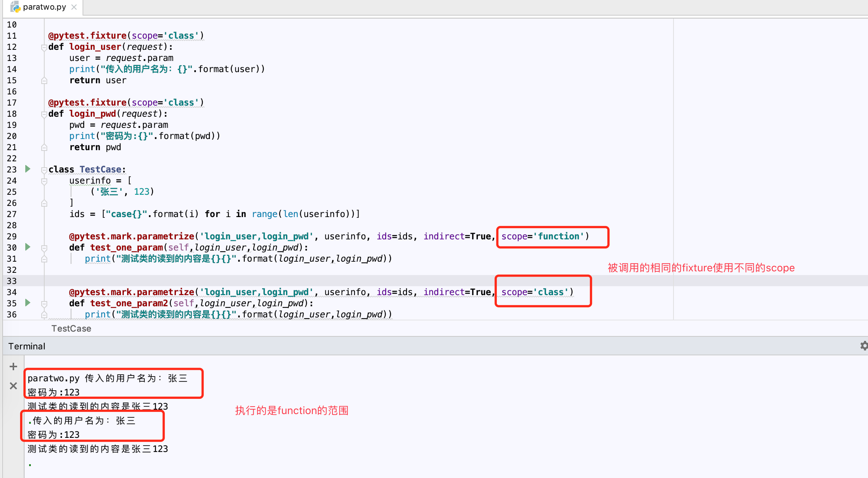
Task: Run TestCase class via green gutter arrow
Action: pyautogui.click(x=28, y=169)
